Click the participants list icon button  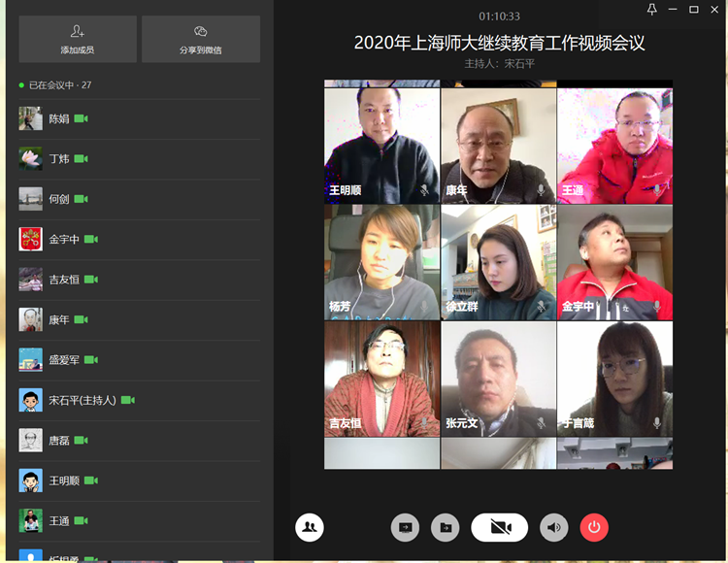[x=310, y=527]
